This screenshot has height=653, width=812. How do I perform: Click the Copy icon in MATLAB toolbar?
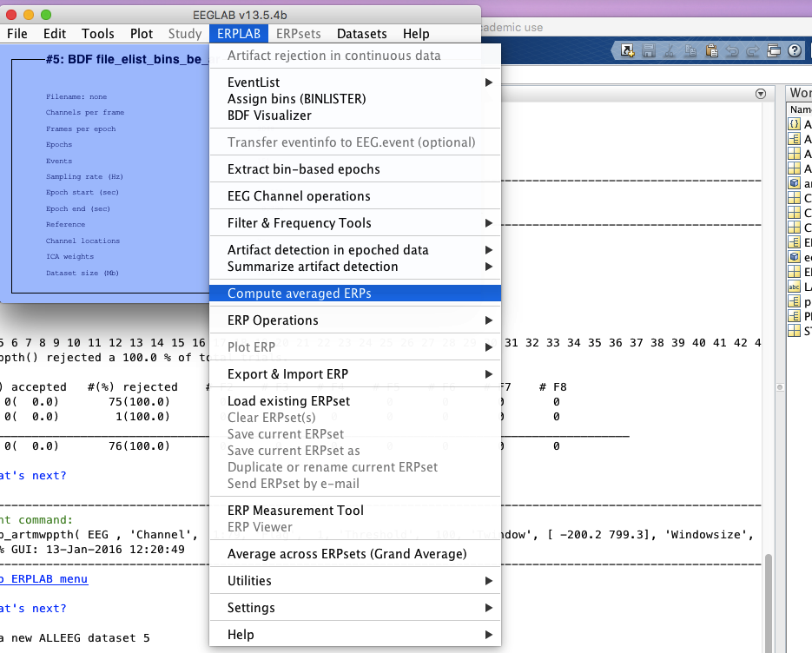pos(690,50)
